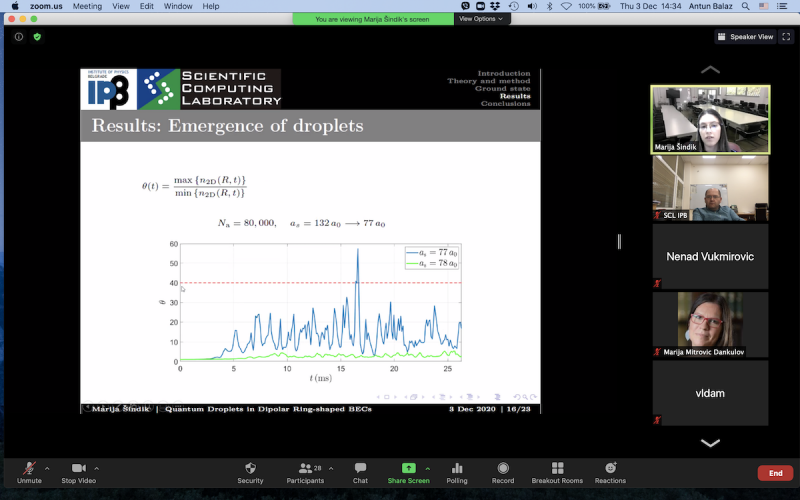This screenshot has height=500, width=800.
Task: Open the Participants panel
Action: (305, 468)
